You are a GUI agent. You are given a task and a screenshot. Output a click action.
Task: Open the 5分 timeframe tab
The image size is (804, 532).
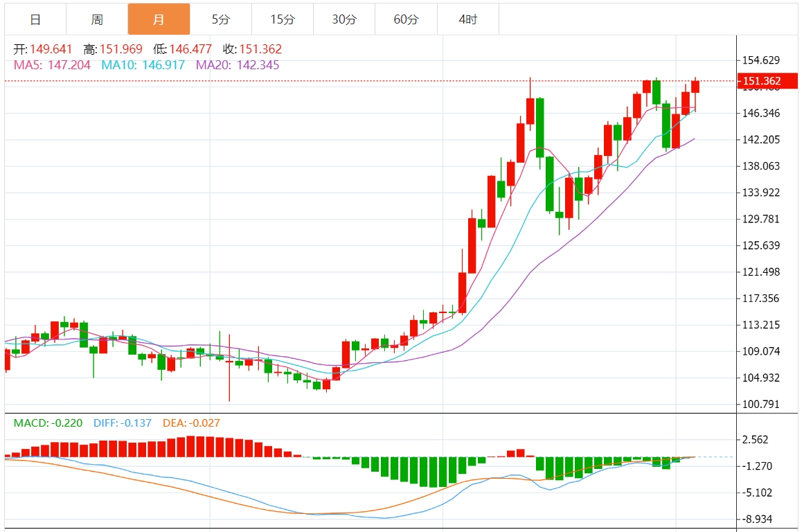pyautogui.click(x=221, y=19)
